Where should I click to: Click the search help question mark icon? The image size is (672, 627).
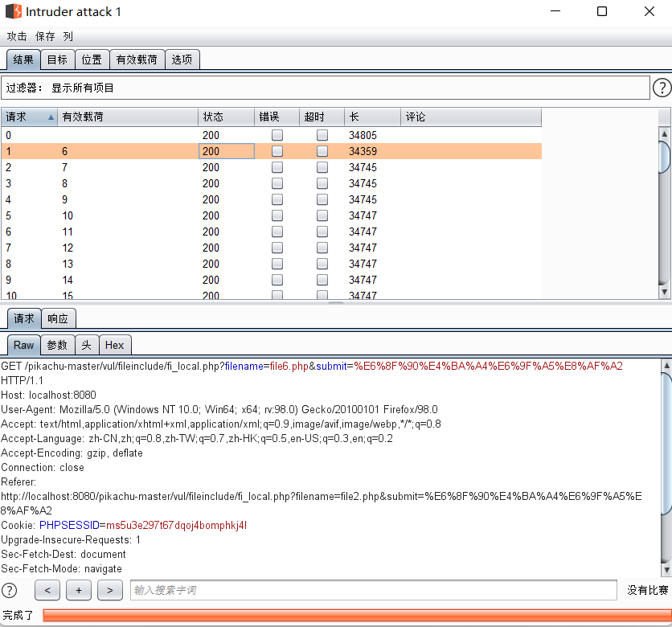click(9, 590)
